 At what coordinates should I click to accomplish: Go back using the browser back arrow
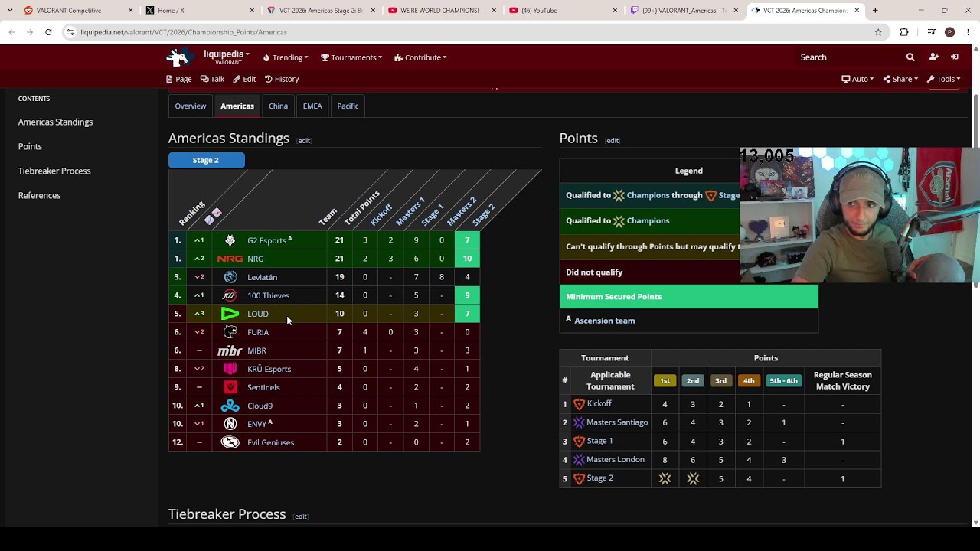tap(11, 32)
